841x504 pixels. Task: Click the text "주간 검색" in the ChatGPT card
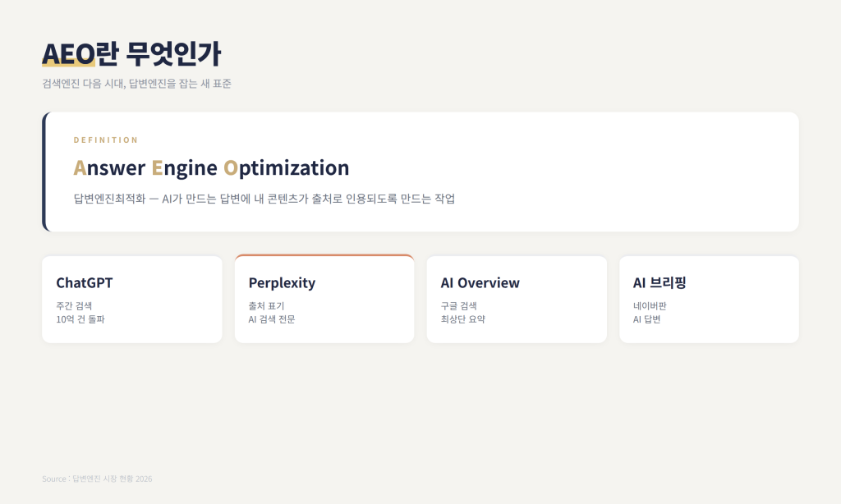[x=74, y=305]
